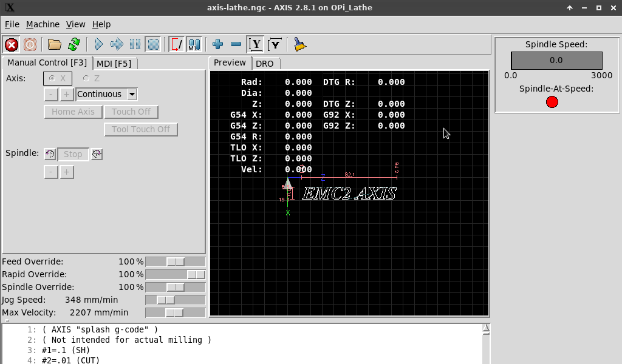Click the window menu X icon in title bar
The width and height of the screenshot is (622, 364).
coord(10,7)
